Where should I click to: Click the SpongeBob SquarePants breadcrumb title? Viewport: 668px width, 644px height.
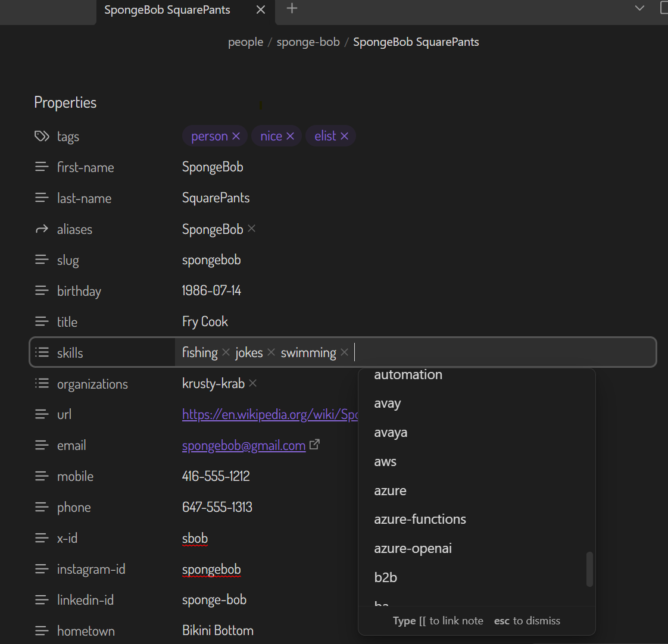coord(416,42)
